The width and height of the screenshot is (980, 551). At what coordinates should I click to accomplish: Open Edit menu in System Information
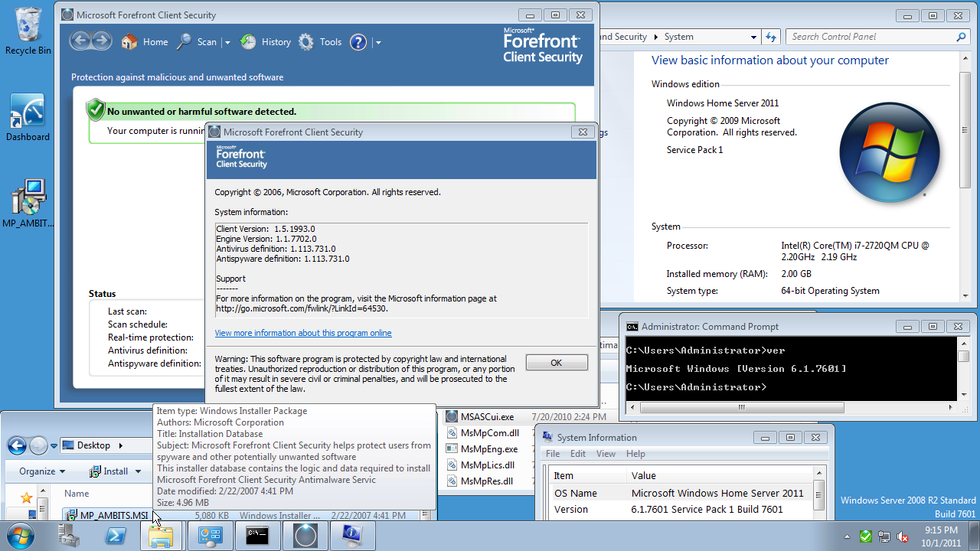578,454
